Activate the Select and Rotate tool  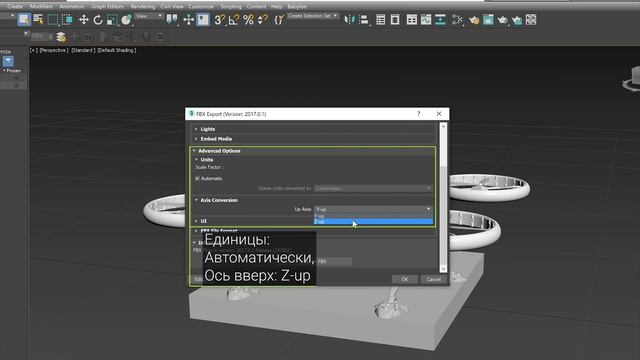pyautogui.click(x=98, y=20)
